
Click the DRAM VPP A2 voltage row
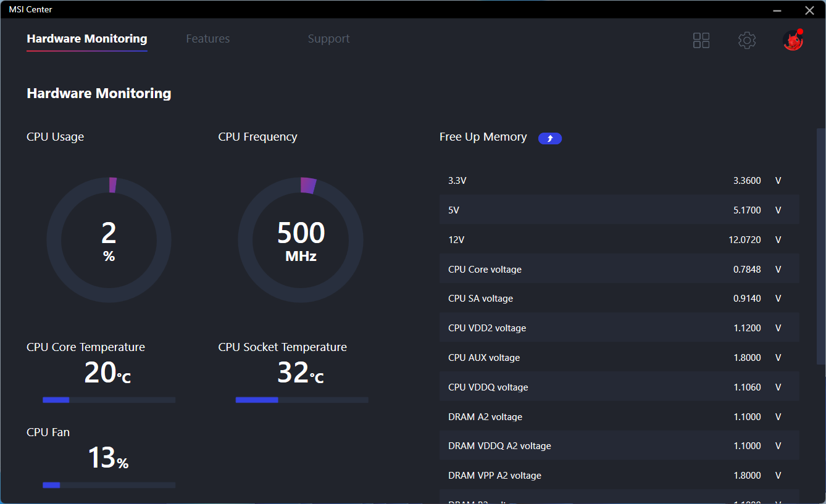tap(619, 476)
